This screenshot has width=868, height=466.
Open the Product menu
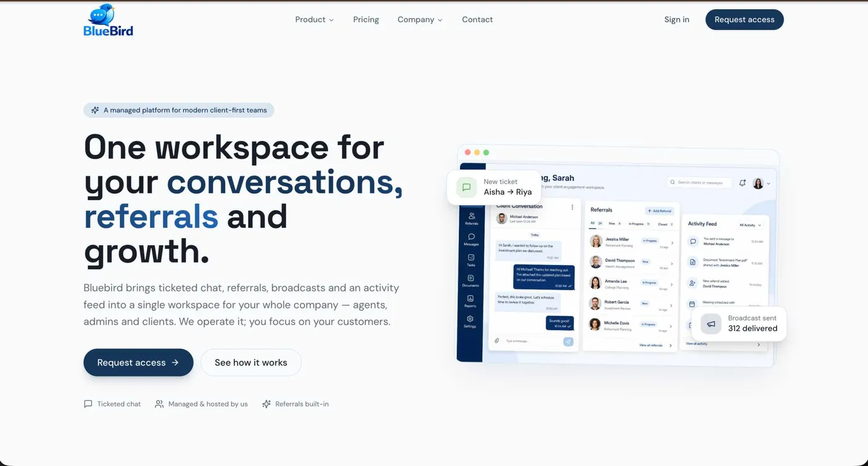[x=314, y=20]
